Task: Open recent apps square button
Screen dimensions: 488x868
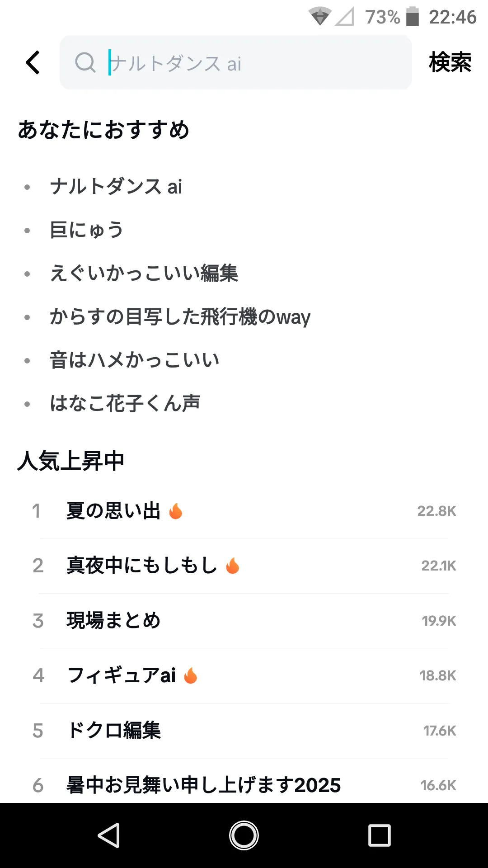Action: [x=380, y=835]
